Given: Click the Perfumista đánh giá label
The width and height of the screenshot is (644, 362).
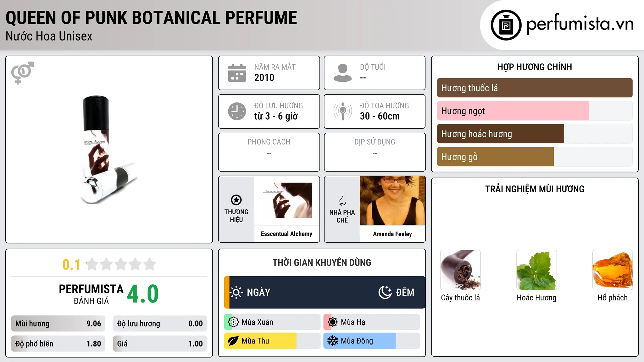Looking at the screenshot, I should tap(91, 294).
